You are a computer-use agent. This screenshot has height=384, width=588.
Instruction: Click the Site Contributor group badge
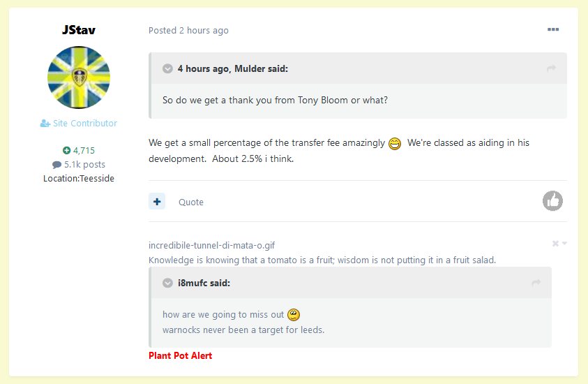pos(79,123)
